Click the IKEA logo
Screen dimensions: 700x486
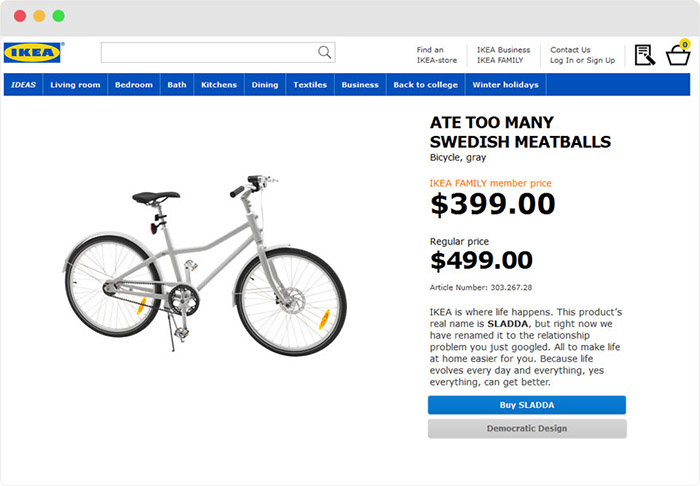[33, 52]
